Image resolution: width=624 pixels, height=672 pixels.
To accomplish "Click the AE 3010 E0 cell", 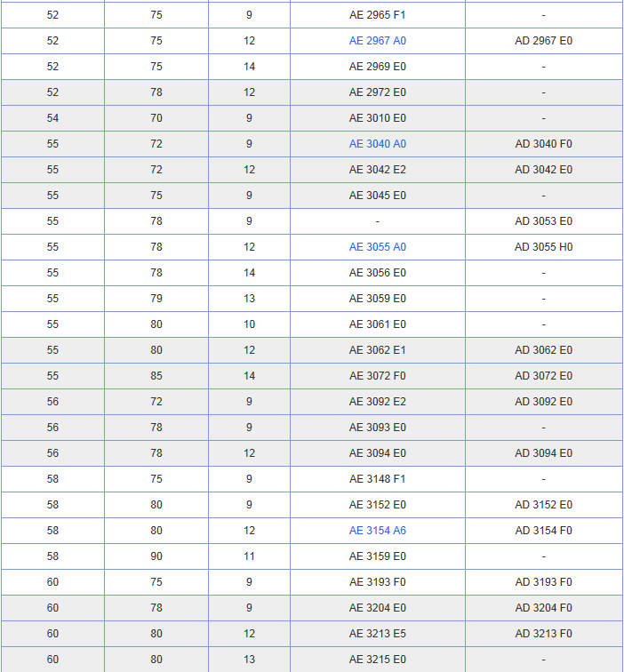I will point(377,118).
